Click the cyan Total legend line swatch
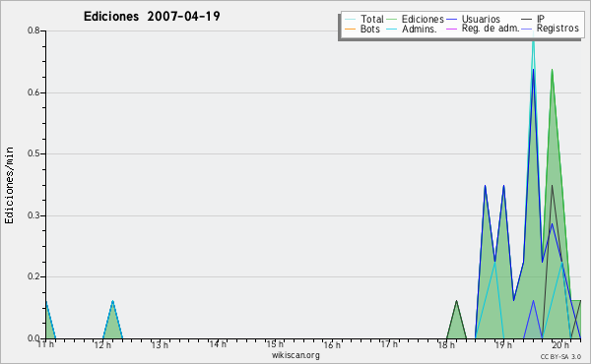 pyautogui.click(x=350, y=20)
